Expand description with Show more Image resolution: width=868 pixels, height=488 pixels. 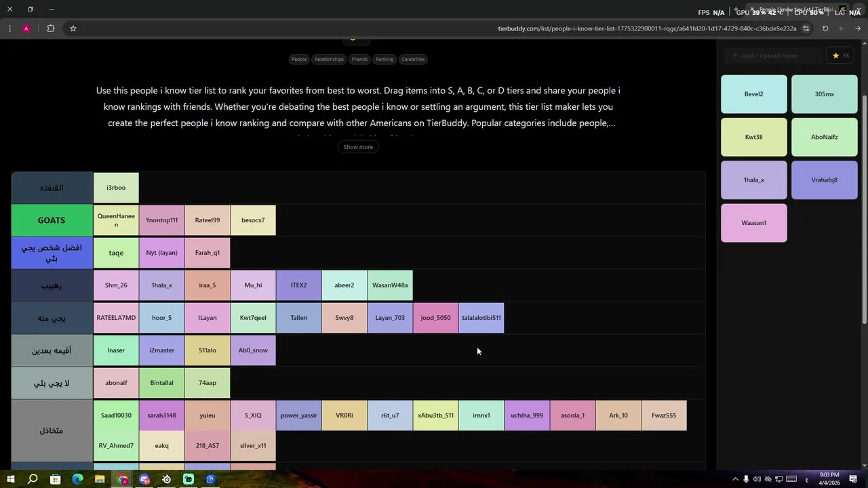pos(358,147)
